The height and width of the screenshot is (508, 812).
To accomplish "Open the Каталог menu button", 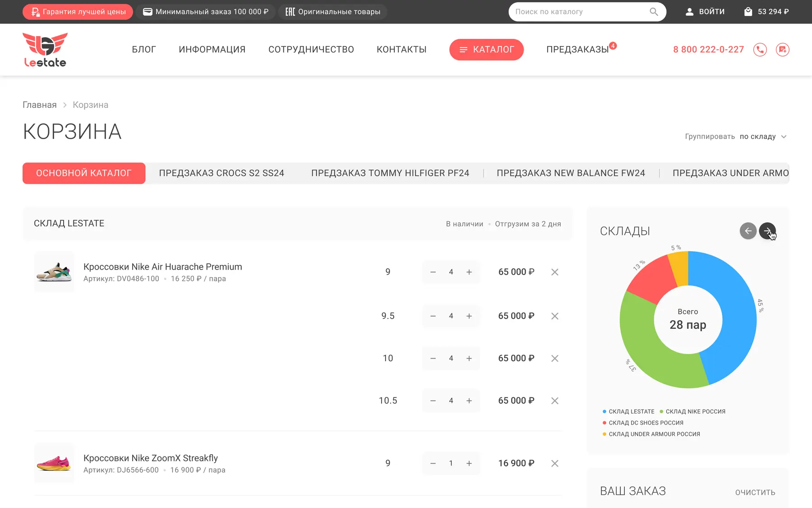I will [486, 50].
